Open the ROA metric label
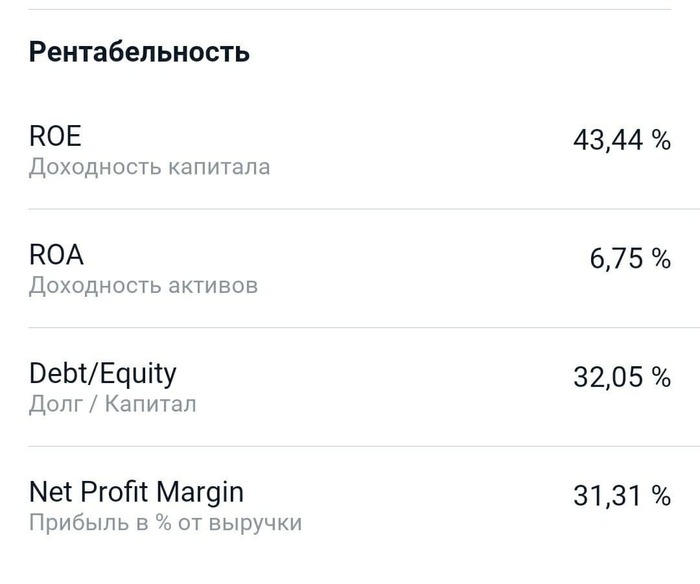The image size is (700, 584). 56,255
